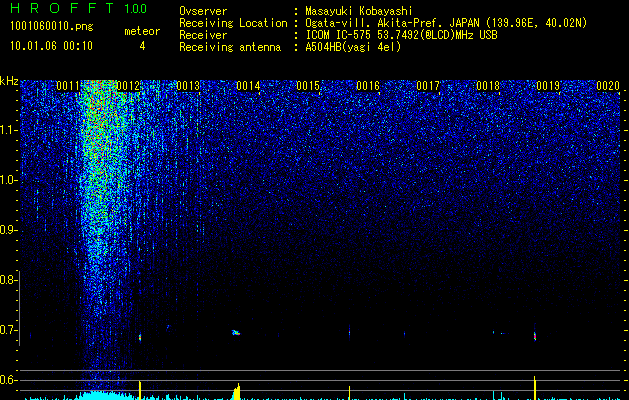629x400 pixels.
Task: Click the meteor echo below the 0012 label
Action: [x=140, y=337]
